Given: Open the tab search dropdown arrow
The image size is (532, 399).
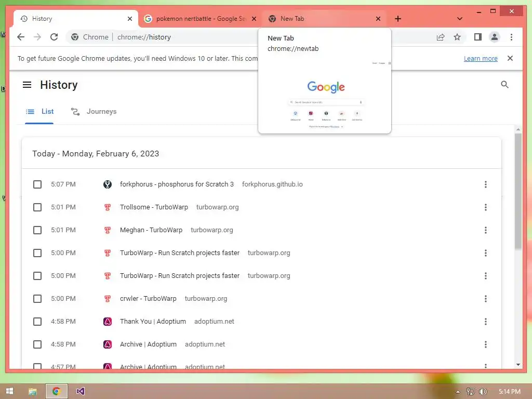Looking at the screenshot, I should click(x=459, y=19).
